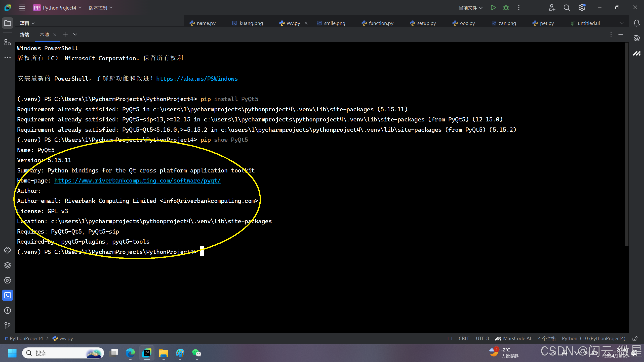The width and height of the screenshot is (644, 362).
Task: Select the 本地 terminal tab
Action: tap(44, 34)
